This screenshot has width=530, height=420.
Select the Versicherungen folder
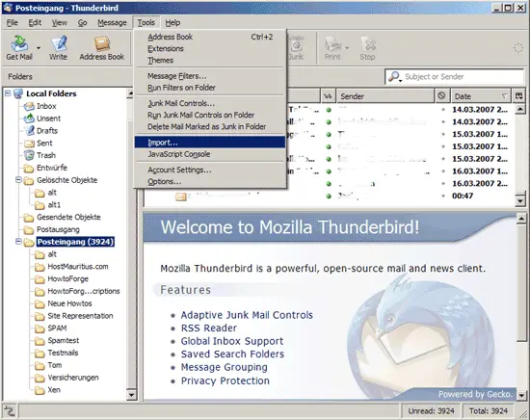(x=73, y=378)
